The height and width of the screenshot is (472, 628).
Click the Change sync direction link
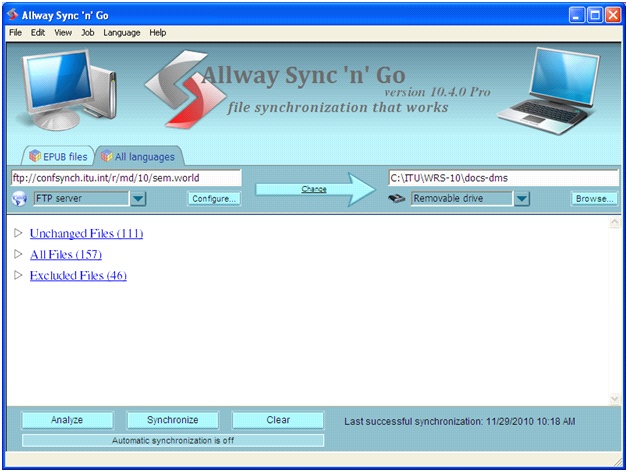(314, 189)
